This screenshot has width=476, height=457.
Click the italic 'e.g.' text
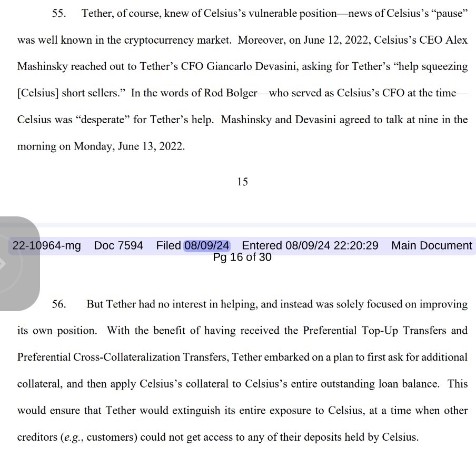tap(73, 438)
